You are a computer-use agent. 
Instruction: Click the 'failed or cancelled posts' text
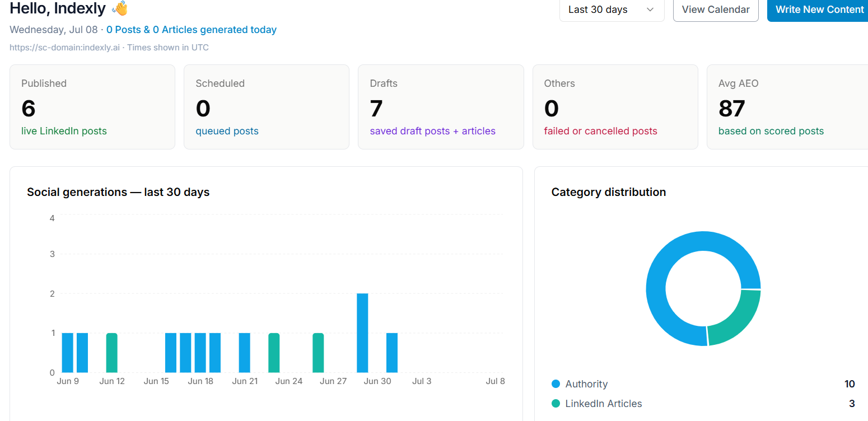point(600,131)
